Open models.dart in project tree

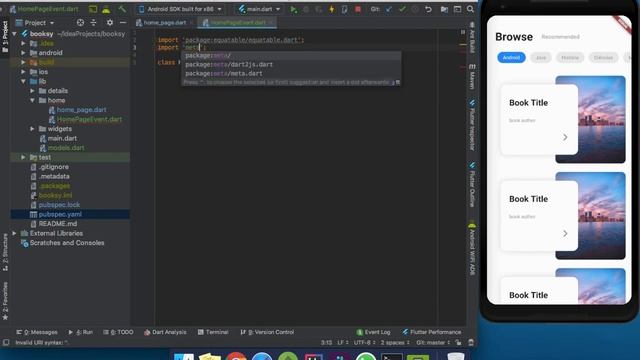coord(66,148)
